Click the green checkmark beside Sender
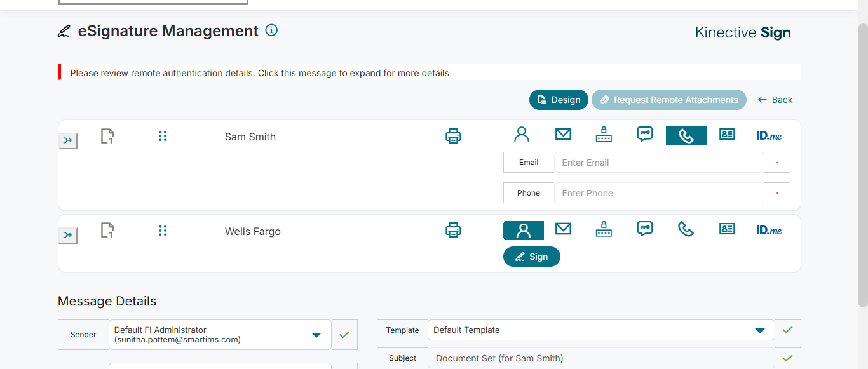 pyautogui.click(x=344, y=335)
